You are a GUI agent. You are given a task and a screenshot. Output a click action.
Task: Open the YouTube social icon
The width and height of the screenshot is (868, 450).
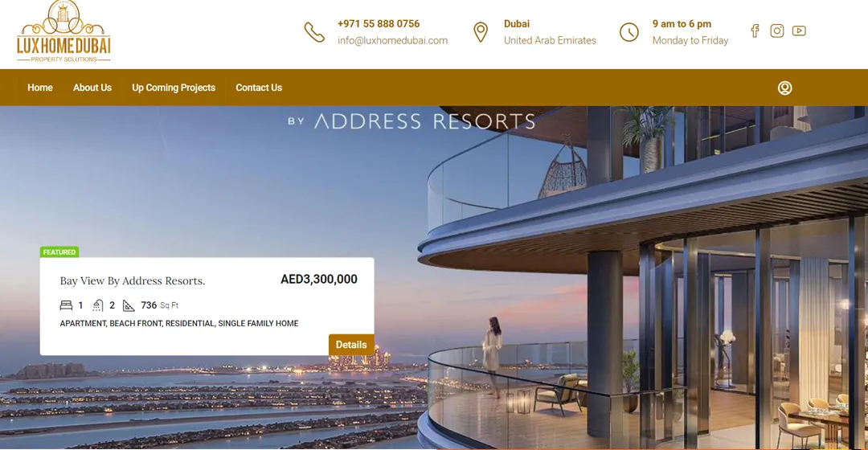click(799, 31)
